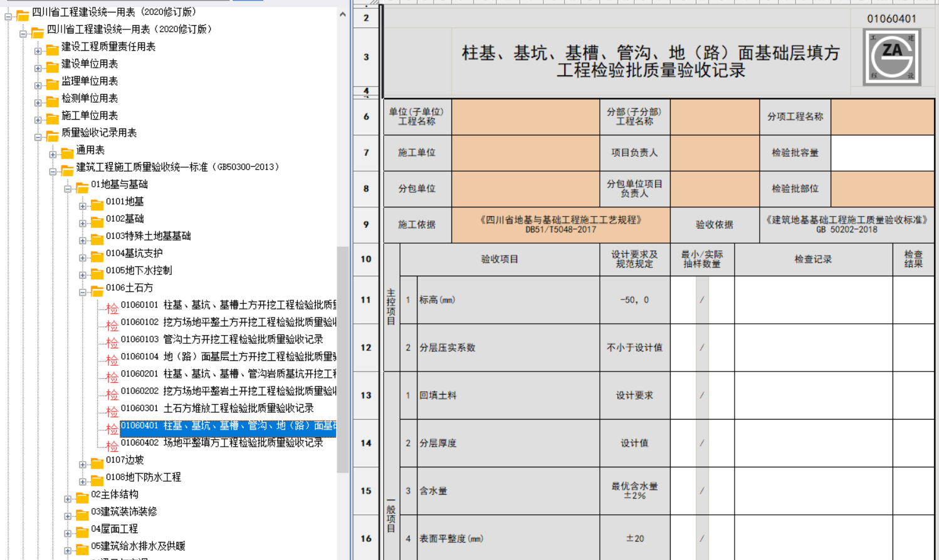
Task: Click the tree panel scroll-up arrow
Action: tap(343, 14)
